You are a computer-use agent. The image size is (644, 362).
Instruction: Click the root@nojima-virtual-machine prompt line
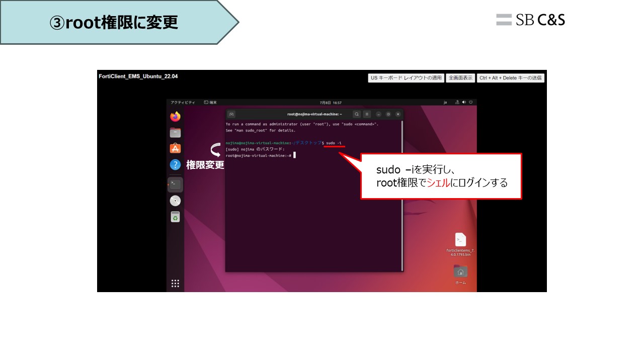[259, 155]
